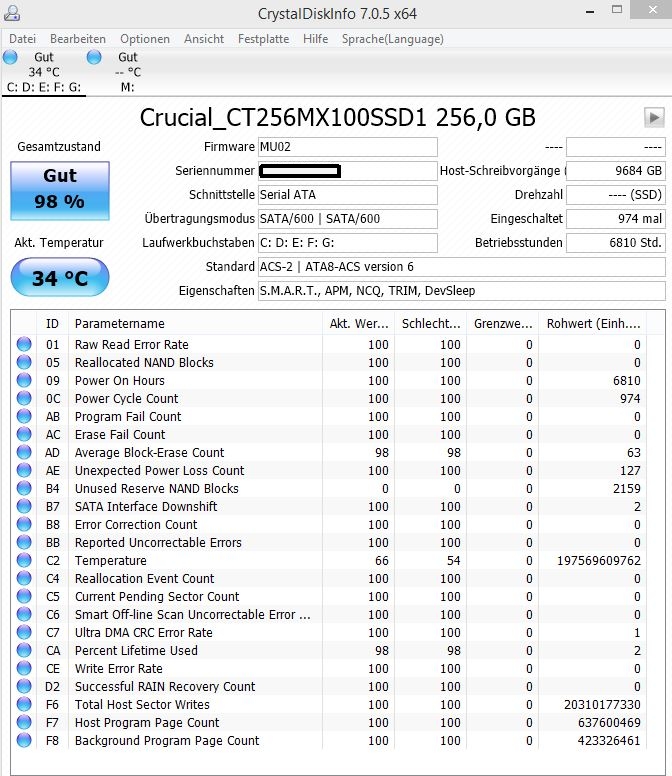Click status icon for Ultra DMA CRC Error Rate

coord(24,632)
